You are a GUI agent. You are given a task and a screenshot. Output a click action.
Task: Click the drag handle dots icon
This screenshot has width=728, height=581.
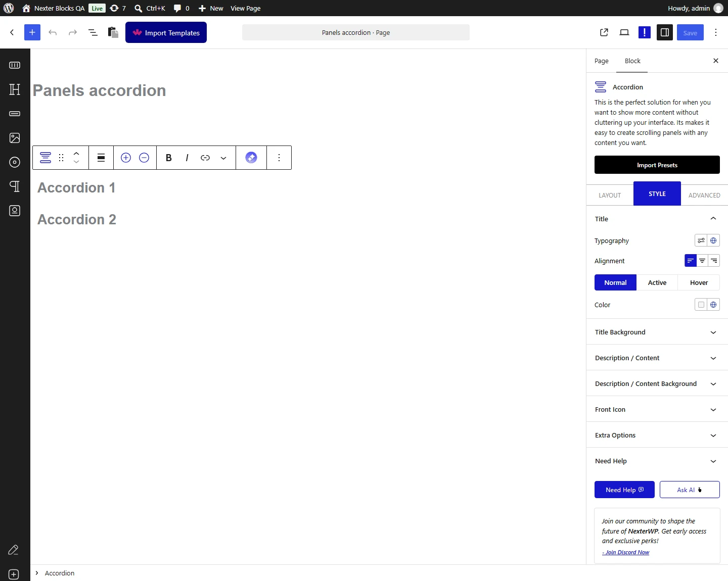tap(61, 158)
